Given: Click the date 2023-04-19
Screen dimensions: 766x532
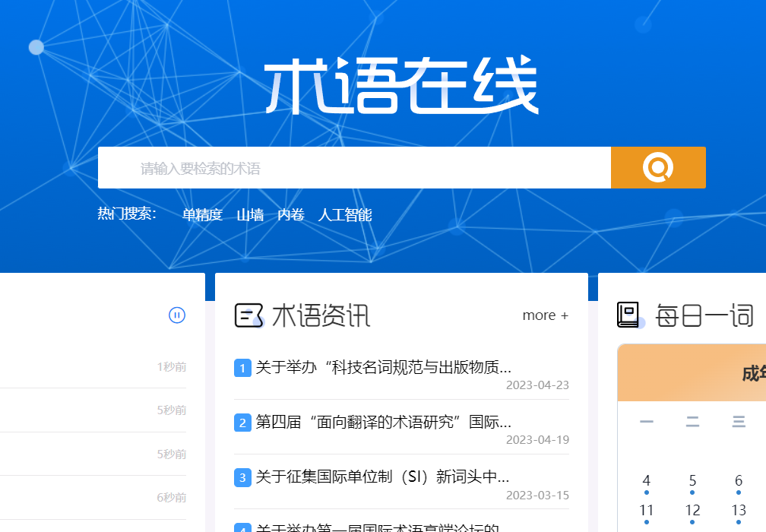Looking at the screenshot, I should 537,440.
